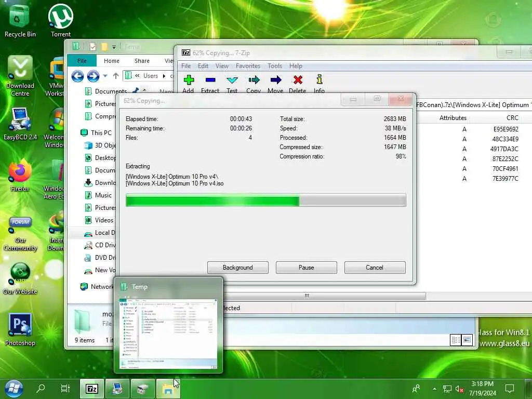Switch to the Share tab in Explorer
This screenshot has height=399, width=532.
pos(142,61)
